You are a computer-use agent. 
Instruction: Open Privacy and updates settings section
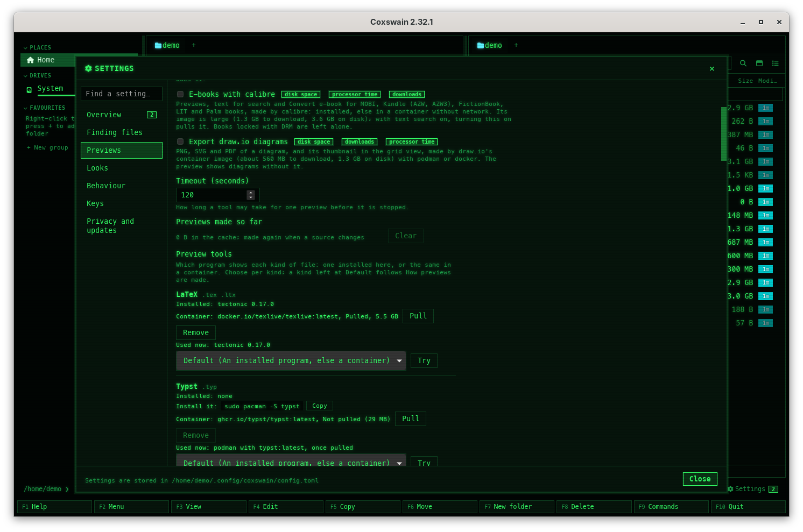pyautogui.click(x=122, y=226)
